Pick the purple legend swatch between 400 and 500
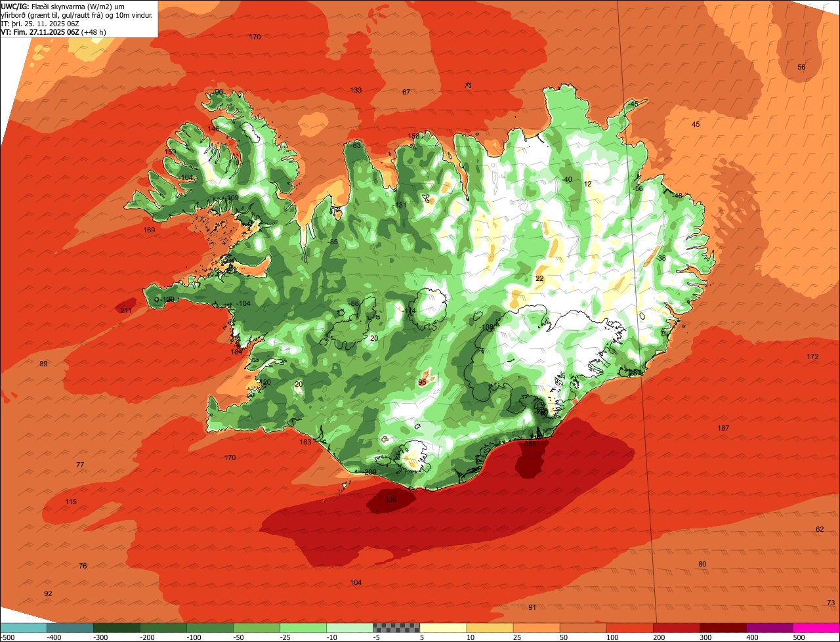 click(x=770, y=628)
